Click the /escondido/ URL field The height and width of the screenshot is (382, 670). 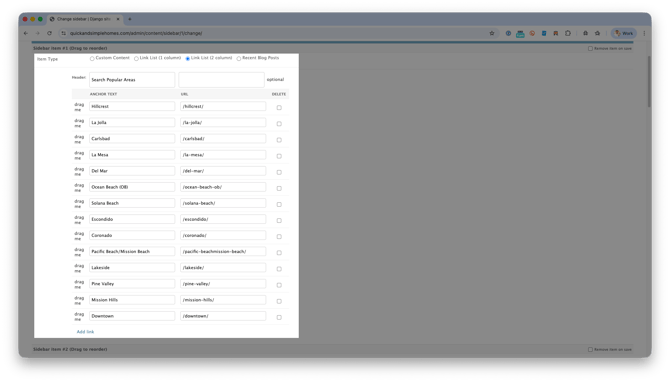[223, 219]
